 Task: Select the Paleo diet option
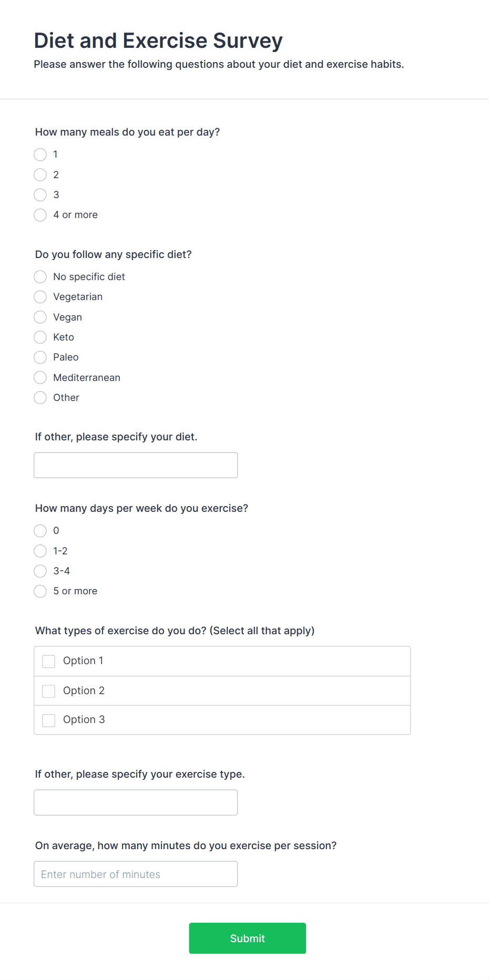click(40, 357)
